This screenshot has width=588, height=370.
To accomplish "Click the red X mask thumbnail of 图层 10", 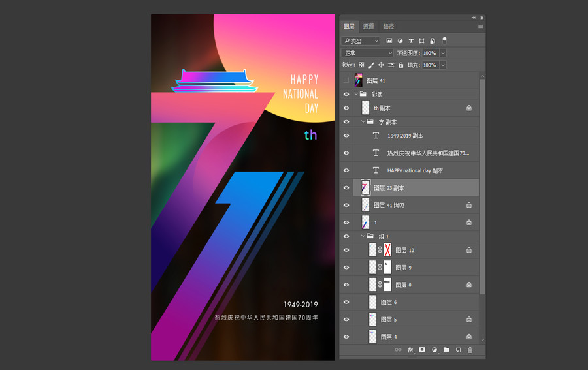I will 387,250.
